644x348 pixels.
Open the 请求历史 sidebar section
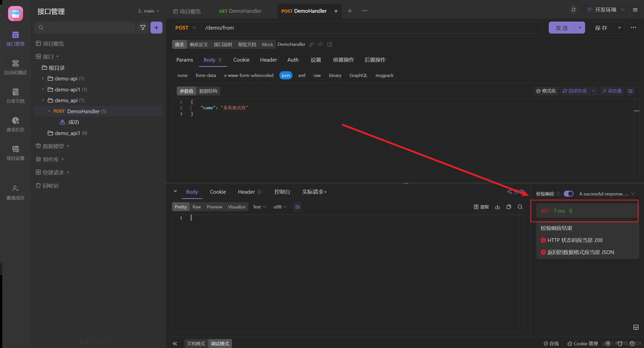[15, 125]
